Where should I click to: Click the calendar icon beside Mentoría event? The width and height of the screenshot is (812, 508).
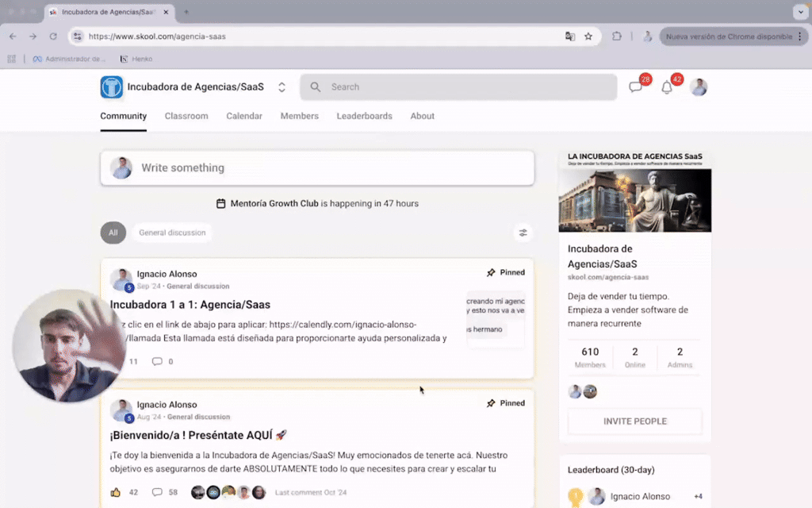pyautogui.click(x=220, y=204)
